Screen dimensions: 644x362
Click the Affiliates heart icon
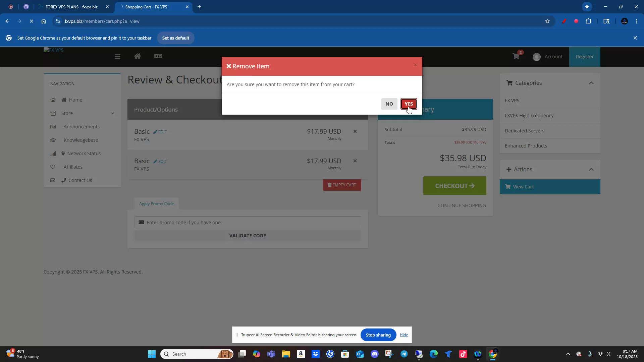click(x=53, y=167)
